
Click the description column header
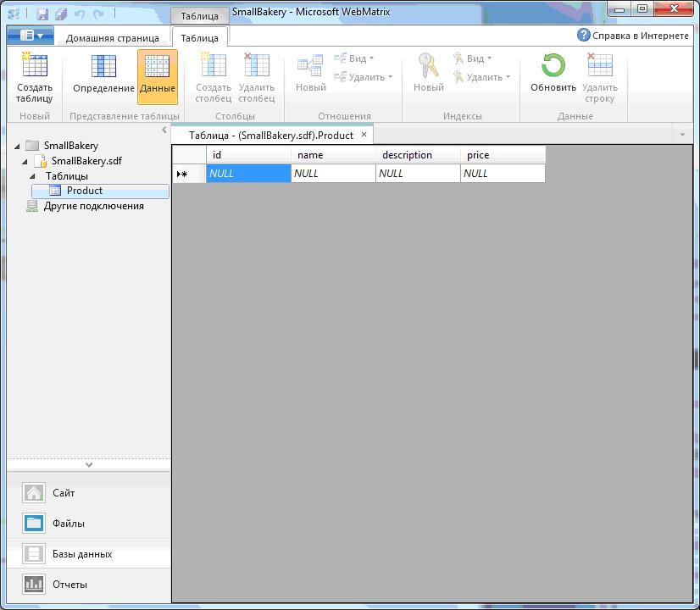point(419,155)
